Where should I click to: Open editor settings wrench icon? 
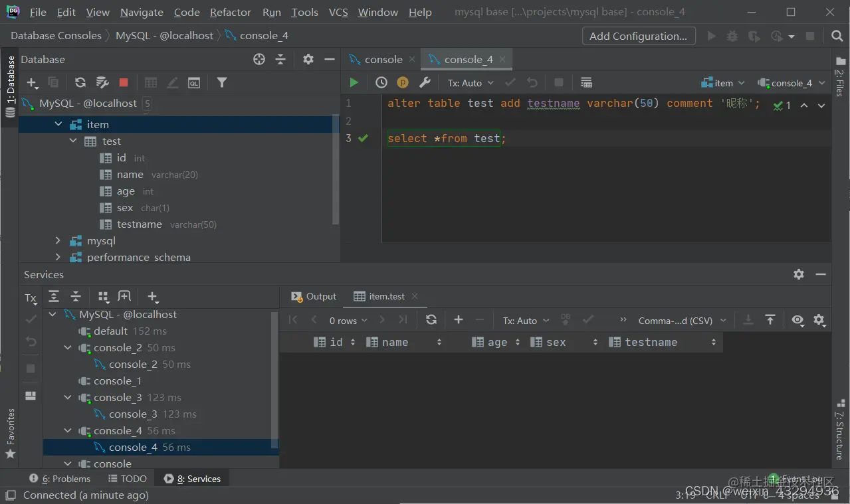(425, 82)
